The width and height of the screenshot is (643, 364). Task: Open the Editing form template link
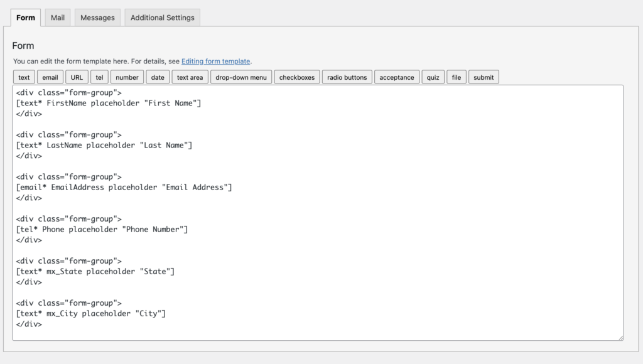(215, 61)
